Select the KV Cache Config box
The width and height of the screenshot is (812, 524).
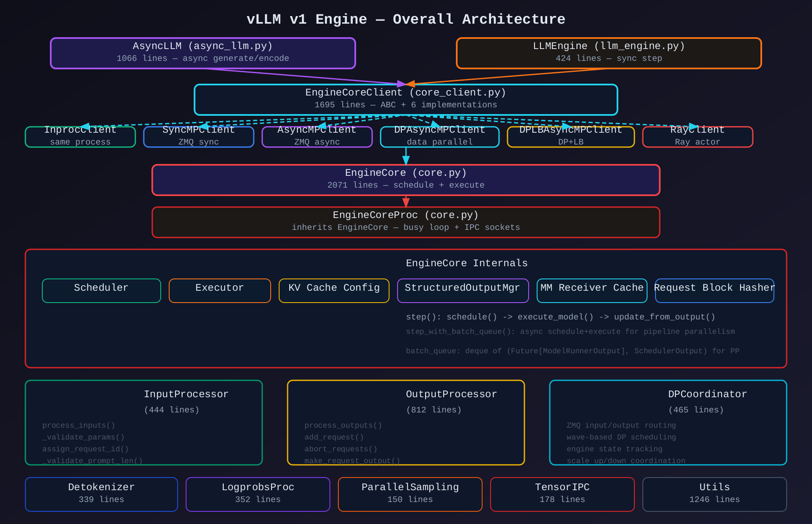pos(334,291)
